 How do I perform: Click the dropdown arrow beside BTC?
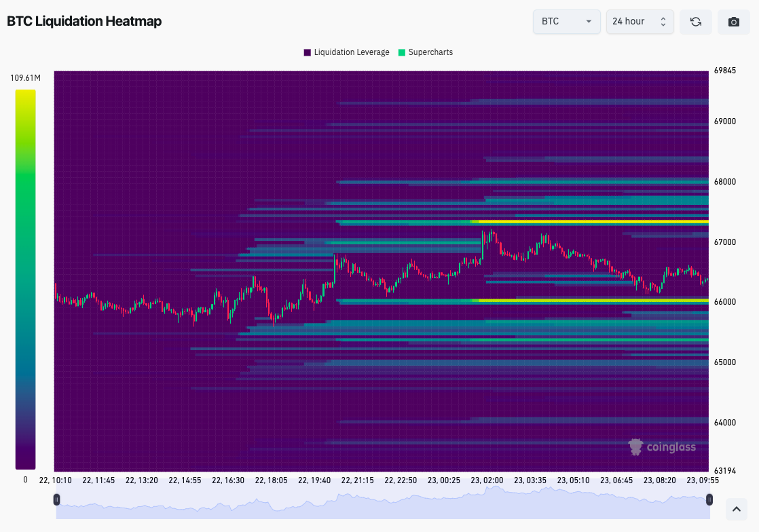pos(589,21)
